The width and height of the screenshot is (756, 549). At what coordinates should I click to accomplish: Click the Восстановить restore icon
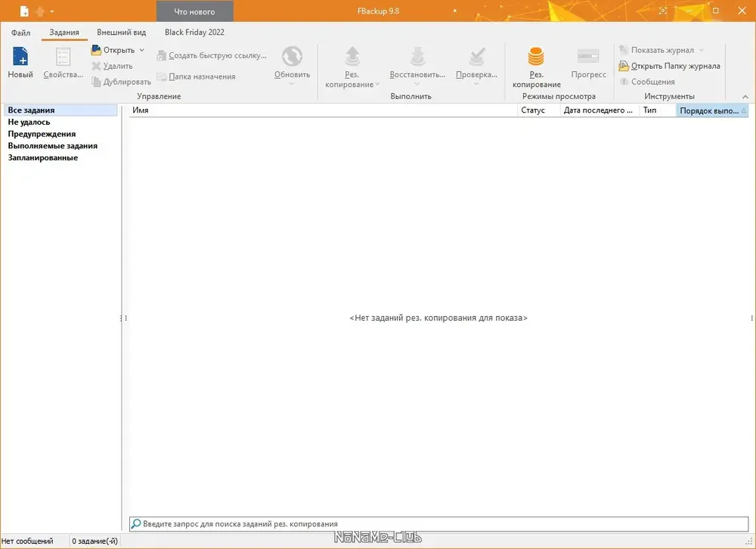417,57
